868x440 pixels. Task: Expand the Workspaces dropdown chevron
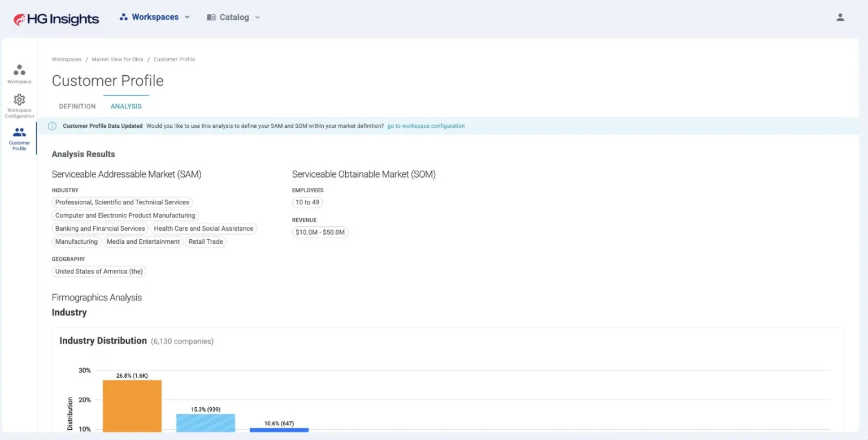click(x=187, y=18)
